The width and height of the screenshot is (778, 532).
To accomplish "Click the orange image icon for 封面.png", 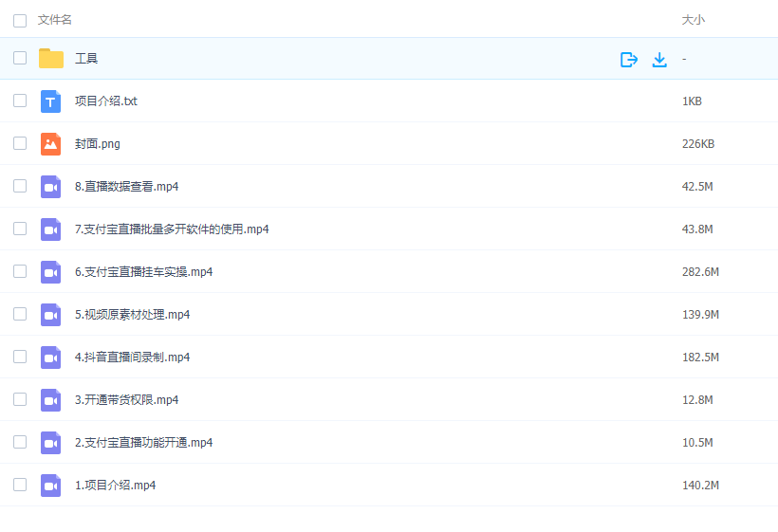I will pos(51,144).
